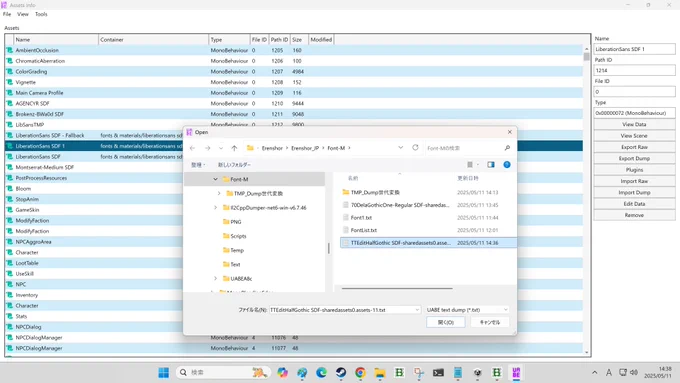Open Steam from the taskbar
The image size is (680, 383).
click(x=341, y=373)
